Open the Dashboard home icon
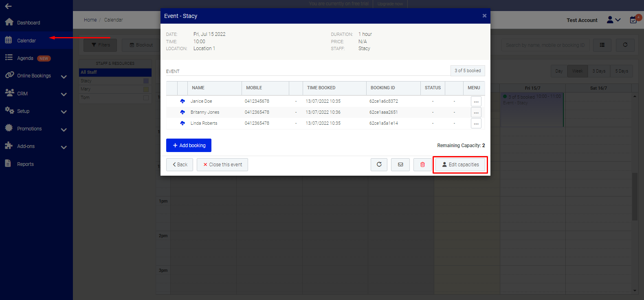The width and height of the screenshot is (644, 300). point(9,22)
